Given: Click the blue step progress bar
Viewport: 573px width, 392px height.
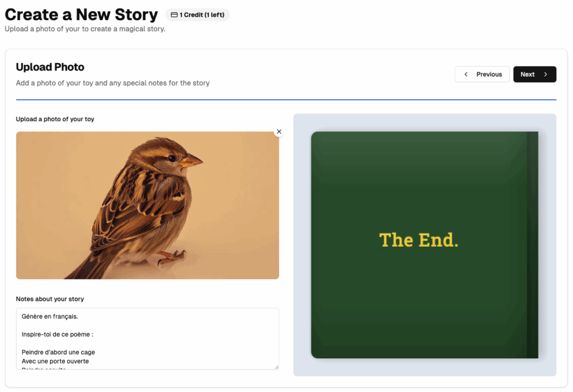Looking at the screenshot, I should pyautogui.click(x=286, y=100).
